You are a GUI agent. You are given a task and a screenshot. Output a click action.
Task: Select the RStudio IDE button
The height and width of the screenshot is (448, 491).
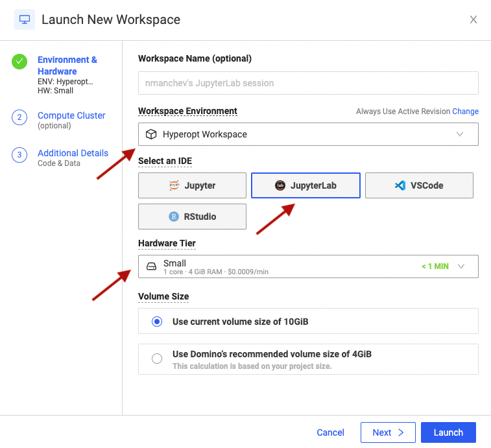point(192,217)
